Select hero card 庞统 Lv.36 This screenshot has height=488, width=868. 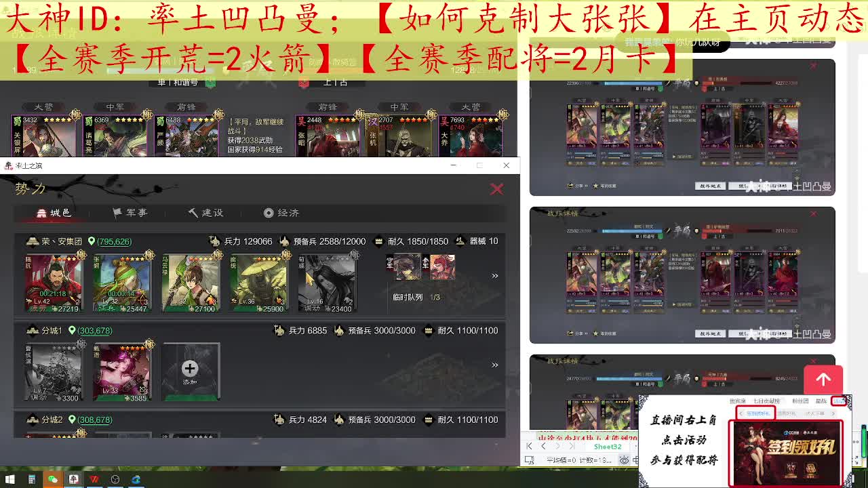259,283
